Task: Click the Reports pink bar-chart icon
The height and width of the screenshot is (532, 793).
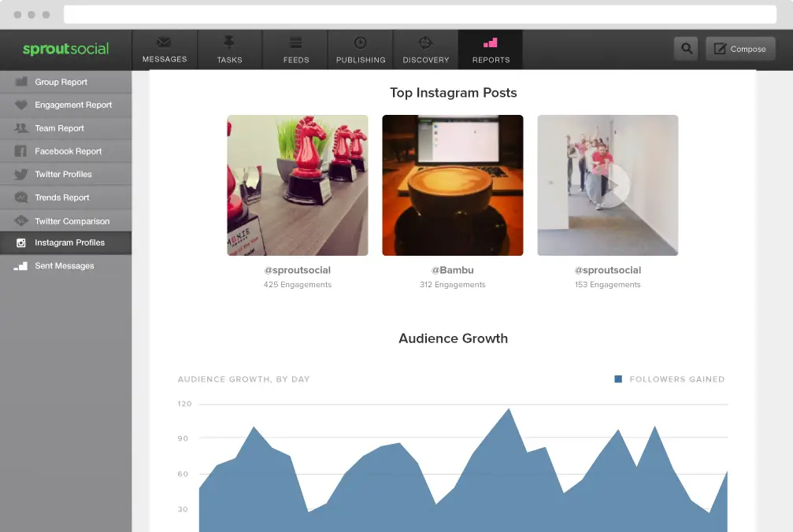Action: 490,43
